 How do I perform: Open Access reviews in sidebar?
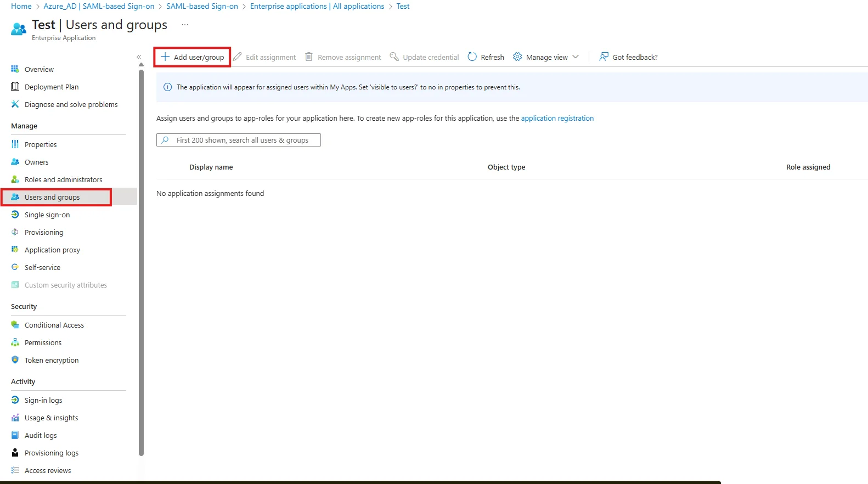pyautogui.click(x=48, y=470)
